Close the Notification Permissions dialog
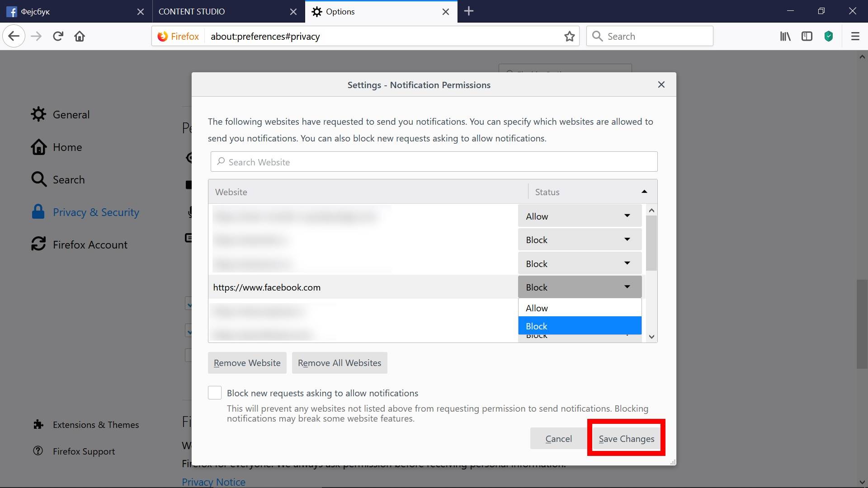868x488 pixels. tap(661, 84)
